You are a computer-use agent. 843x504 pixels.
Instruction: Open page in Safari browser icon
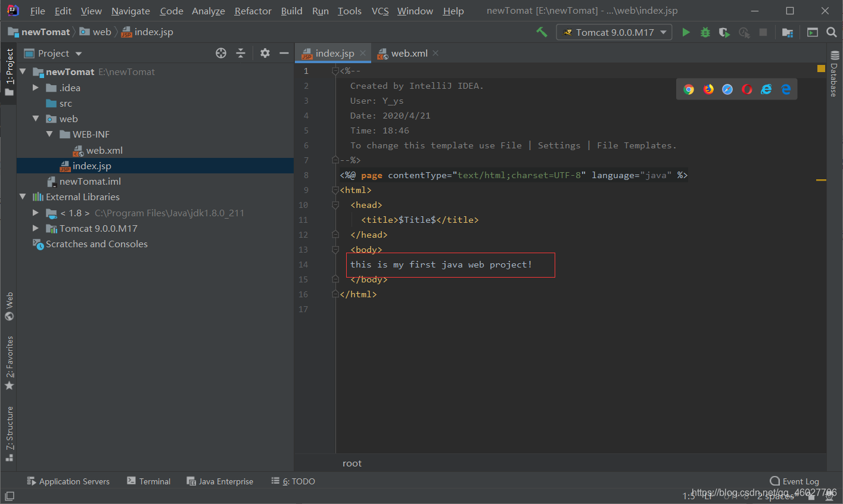(x=727, y=89)
